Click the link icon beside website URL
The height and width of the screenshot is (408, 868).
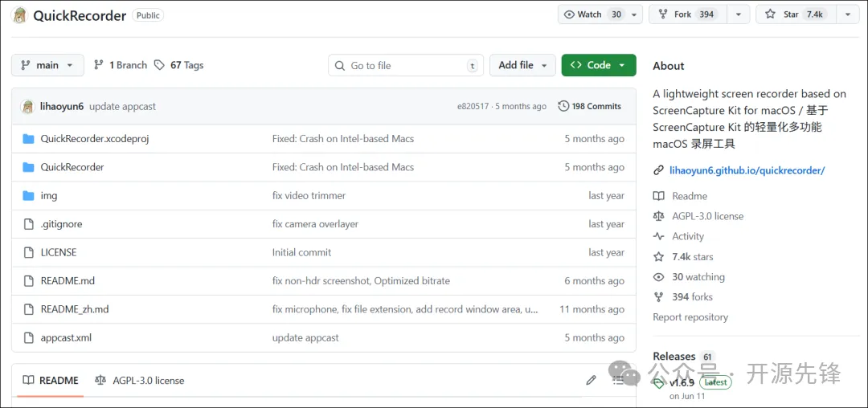[x=659, y=170]
